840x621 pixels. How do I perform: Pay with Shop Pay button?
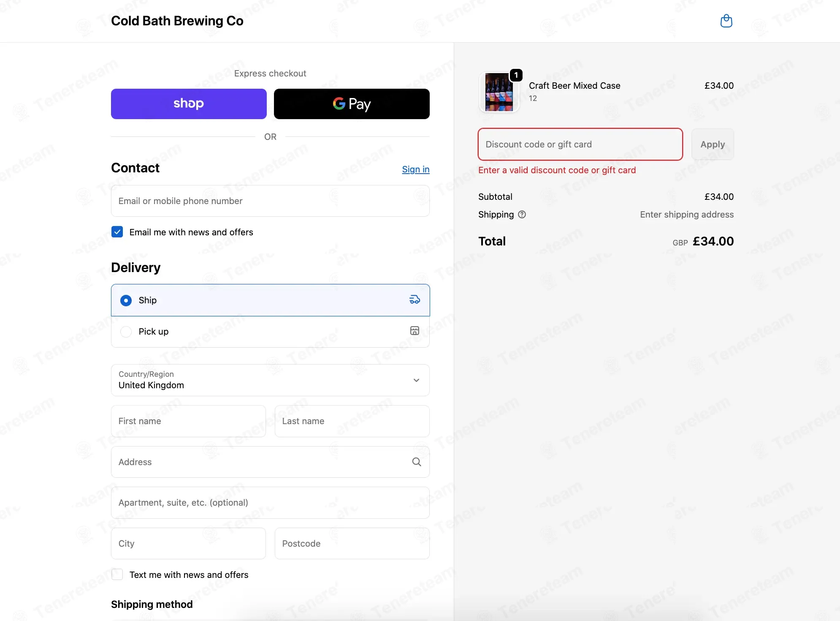click(189, 104)
